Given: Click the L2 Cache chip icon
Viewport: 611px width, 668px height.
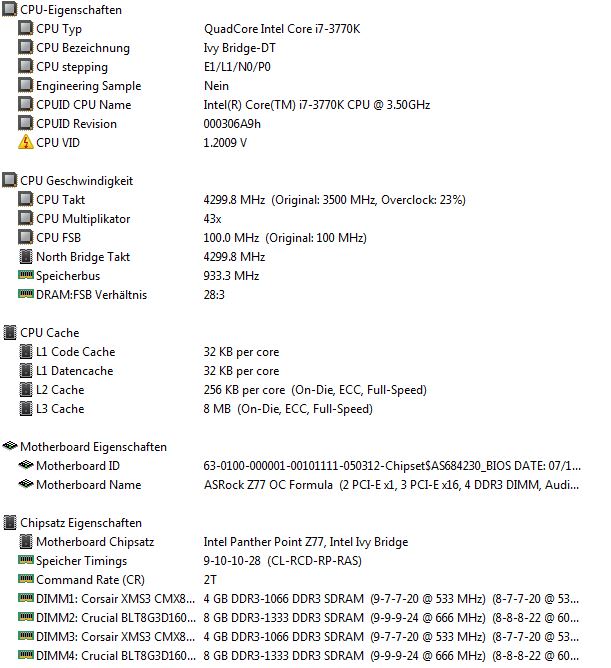Looking at the screenshot, I should point(26,389).
